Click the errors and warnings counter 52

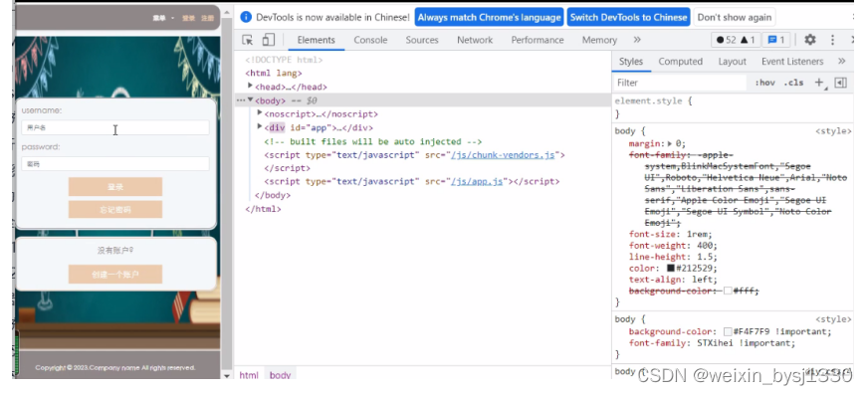coord(736,40)
